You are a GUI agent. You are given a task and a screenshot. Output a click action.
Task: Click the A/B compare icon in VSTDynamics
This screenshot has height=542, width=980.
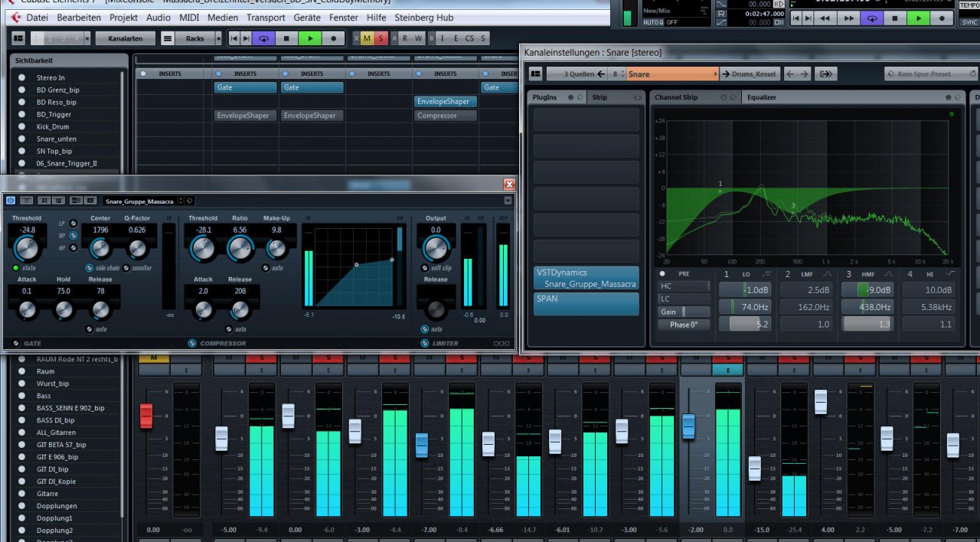coord(76,201)
